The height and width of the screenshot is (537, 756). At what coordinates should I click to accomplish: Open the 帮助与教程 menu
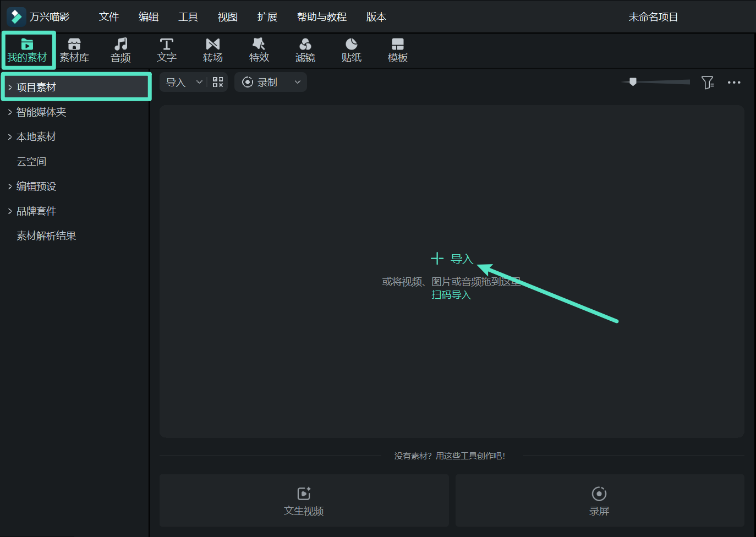(x=322, y=17)
